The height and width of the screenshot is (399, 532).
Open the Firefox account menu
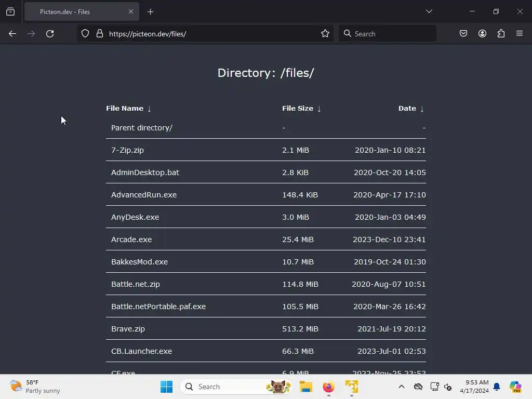[x=482, y=34]
